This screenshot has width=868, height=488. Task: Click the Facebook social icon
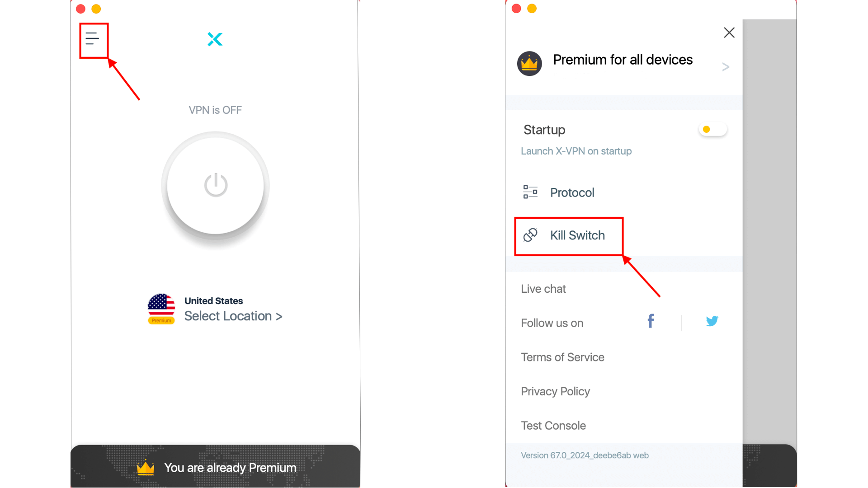(650, 321)
